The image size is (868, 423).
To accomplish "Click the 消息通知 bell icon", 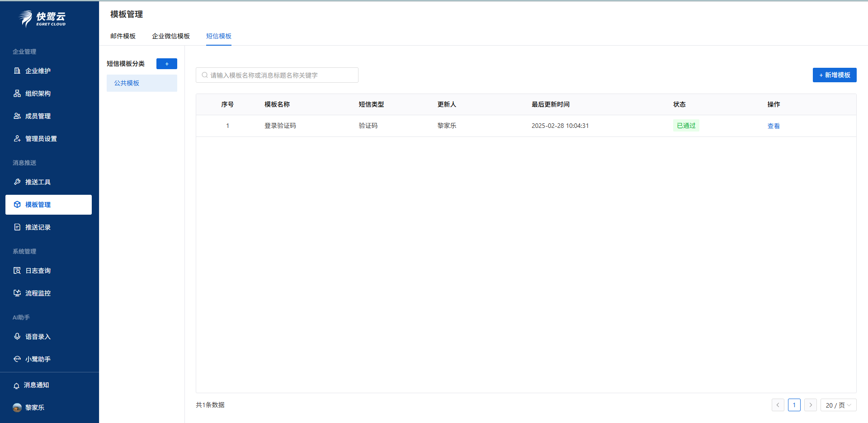I will pos(17,385).
